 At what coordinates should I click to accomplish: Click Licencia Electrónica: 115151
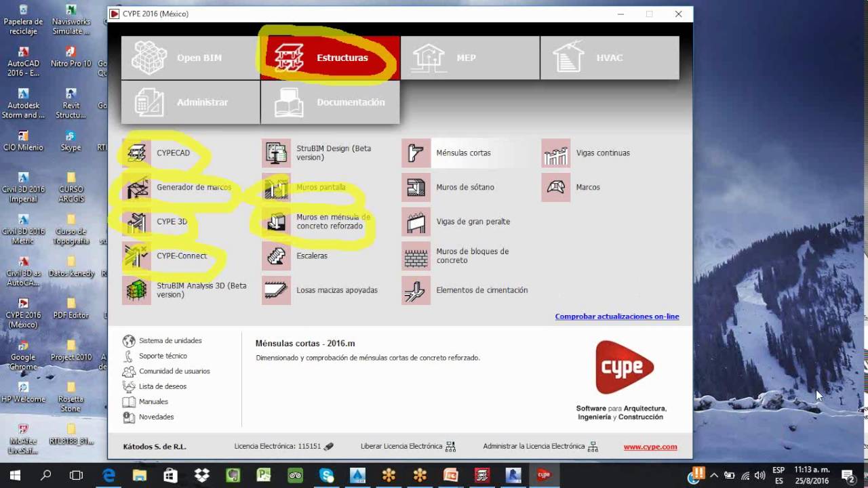pos(284,447)
